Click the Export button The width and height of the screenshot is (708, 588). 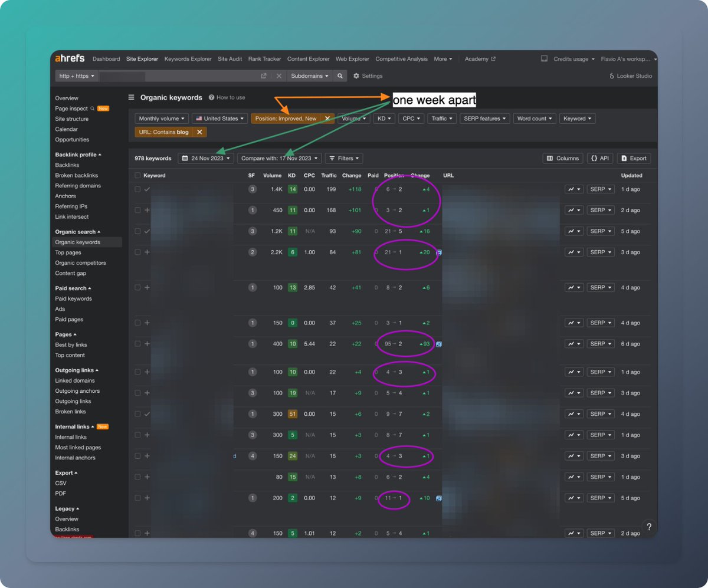coord(634,158)
